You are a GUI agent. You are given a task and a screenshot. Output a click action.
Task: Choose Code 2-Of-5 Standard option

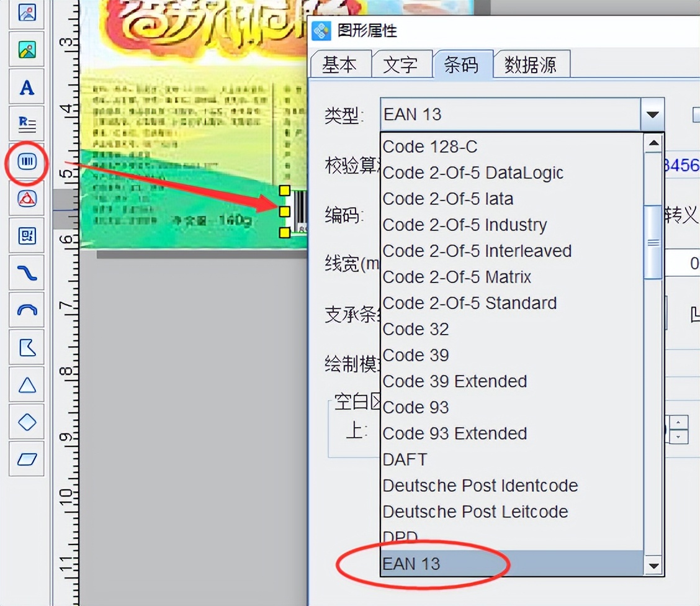click(512, 303)
